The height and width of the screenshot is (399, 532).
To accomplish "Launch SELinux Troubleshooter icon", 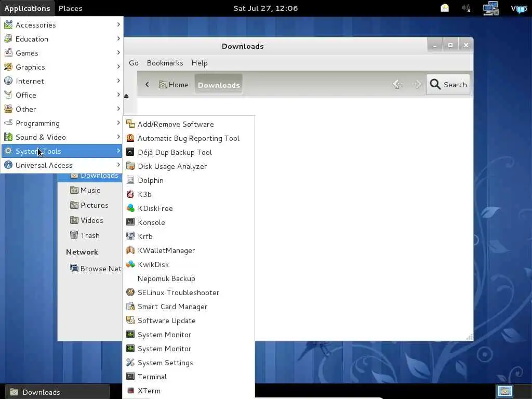I will 130,292.
